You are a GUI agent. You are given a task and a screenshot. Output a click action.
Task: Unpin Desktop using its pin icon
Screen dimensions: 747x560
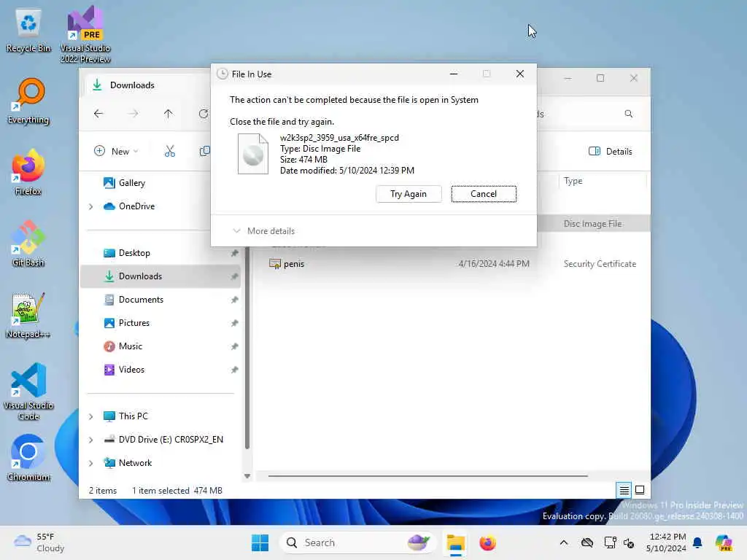coord(234,253)
